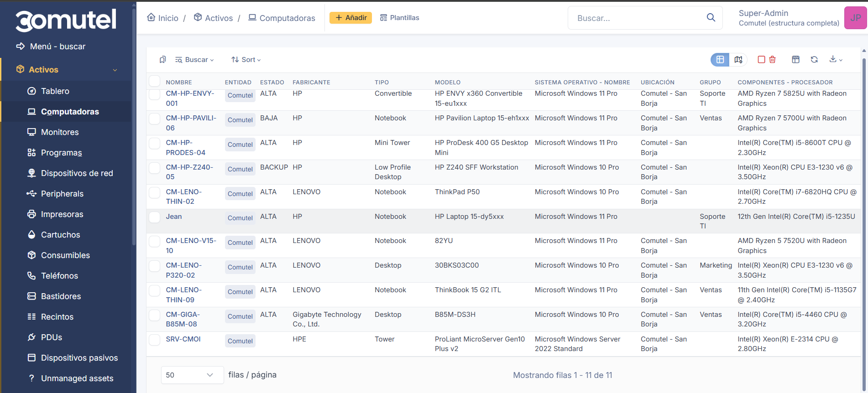Check the CM-HP-Z240-05 row checkbox

(155, 168)
